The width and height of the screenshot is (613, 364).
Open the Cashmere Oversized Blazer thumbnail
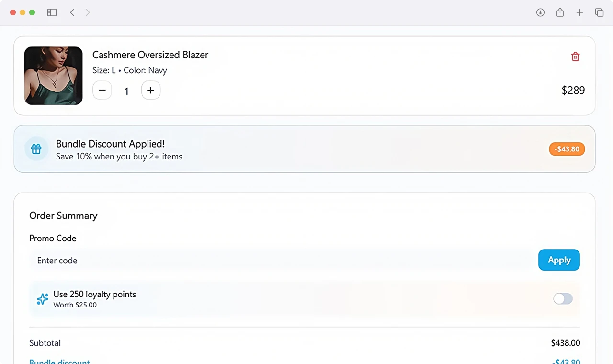(x=54, y=76)
